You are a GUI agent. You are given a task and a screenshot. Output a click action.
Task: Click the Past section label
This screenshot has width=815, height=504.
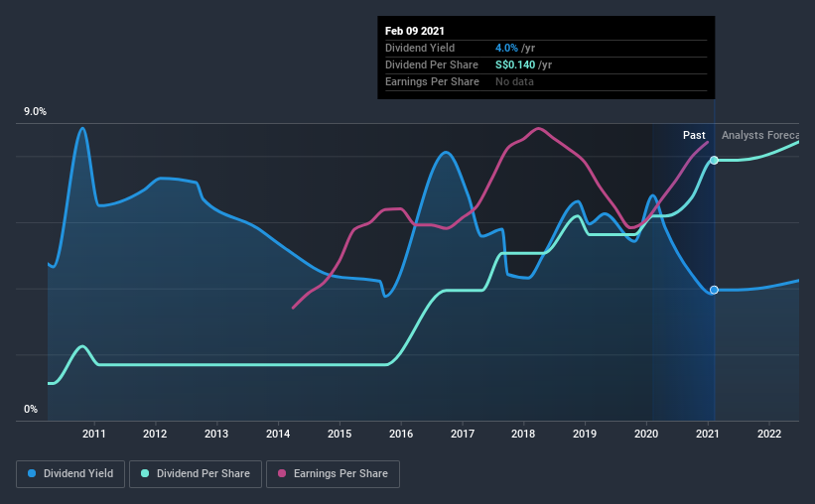pyautogui.click(x=694, y=135)
